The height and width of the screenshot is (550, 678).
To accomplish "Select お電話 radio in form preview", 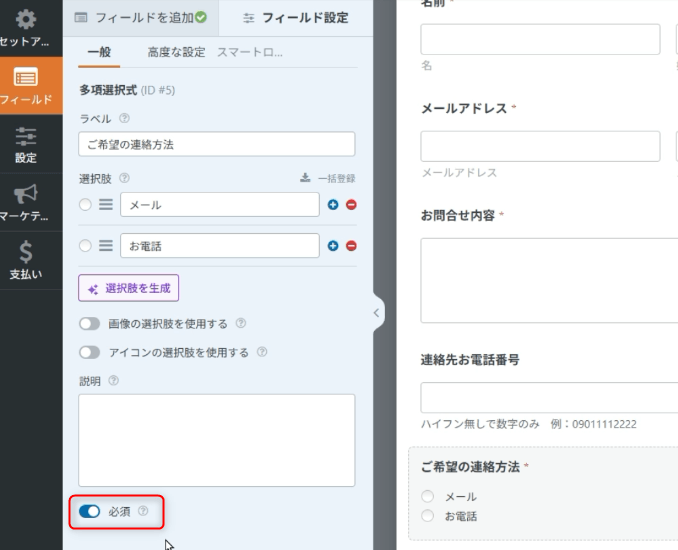I will point(428,515).
